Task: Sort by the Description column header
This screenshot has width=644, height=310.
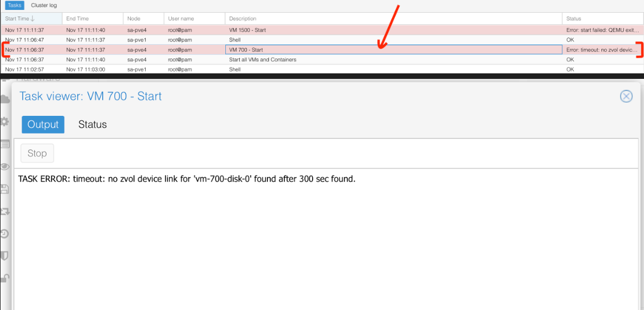Action: pos(393,18)
